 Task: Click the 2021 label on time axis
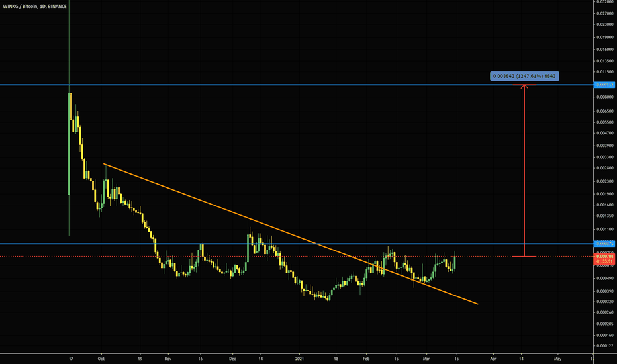(299, 359)
